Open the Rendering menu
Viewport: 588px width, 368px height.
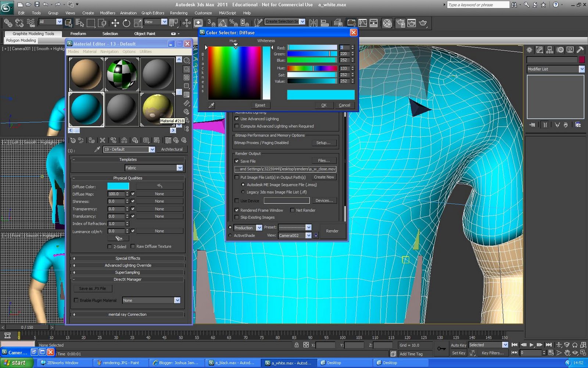pos(179,13)
